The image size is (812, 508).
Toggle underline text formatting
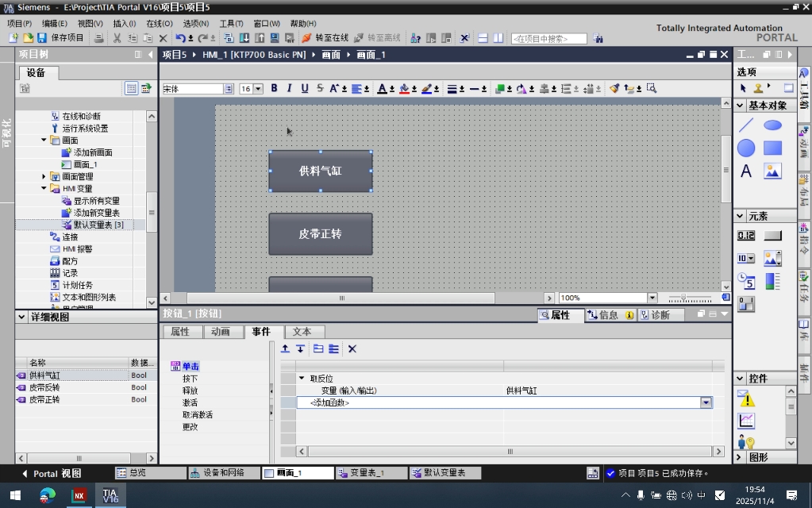pos(304,89)
